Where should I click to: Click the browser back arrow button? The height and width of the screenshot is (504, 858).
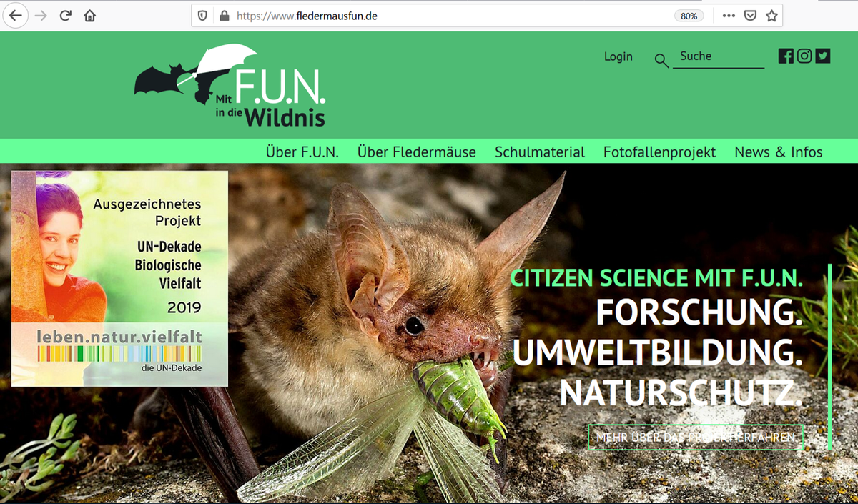[x=16, y=16]
